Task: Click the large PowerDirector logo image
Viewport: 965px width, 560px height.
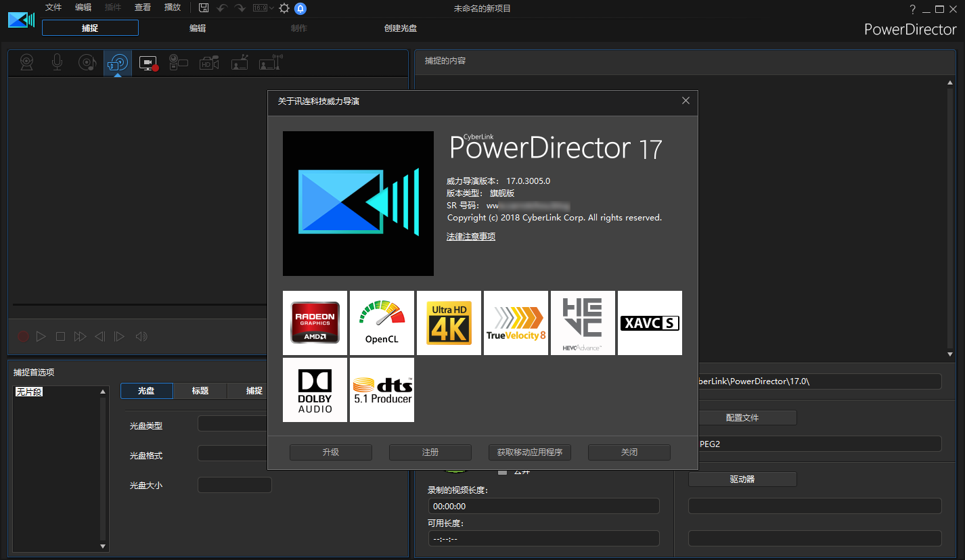Action: coord(358,204)
